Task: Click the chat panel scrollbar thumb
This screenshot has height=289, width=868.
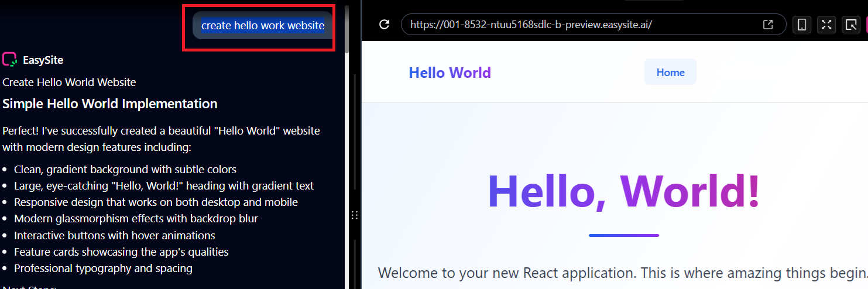Action: tap(347, 29)
